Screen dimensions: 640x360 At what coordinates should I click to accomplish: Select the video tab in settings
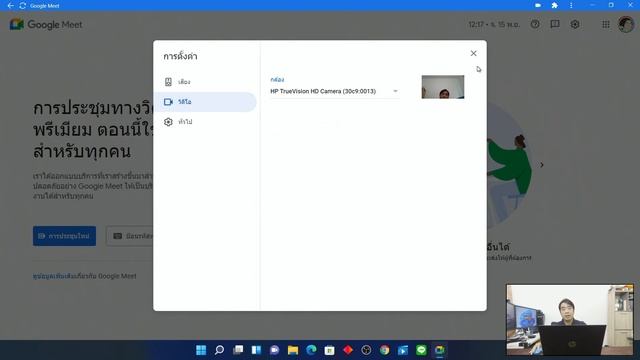click(205, 102)
